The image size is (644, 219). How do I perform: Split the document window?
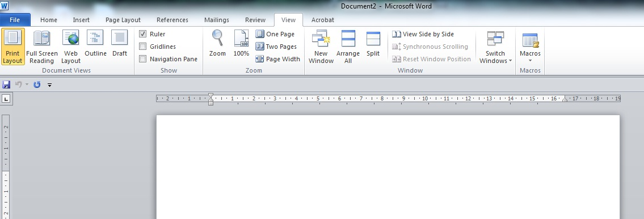(x=373, y=43)
